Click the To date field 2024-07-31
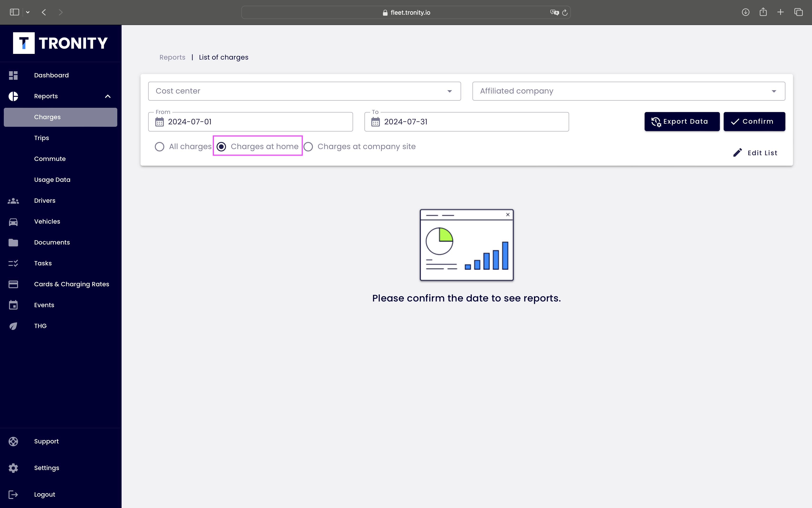 click(466, 122)
